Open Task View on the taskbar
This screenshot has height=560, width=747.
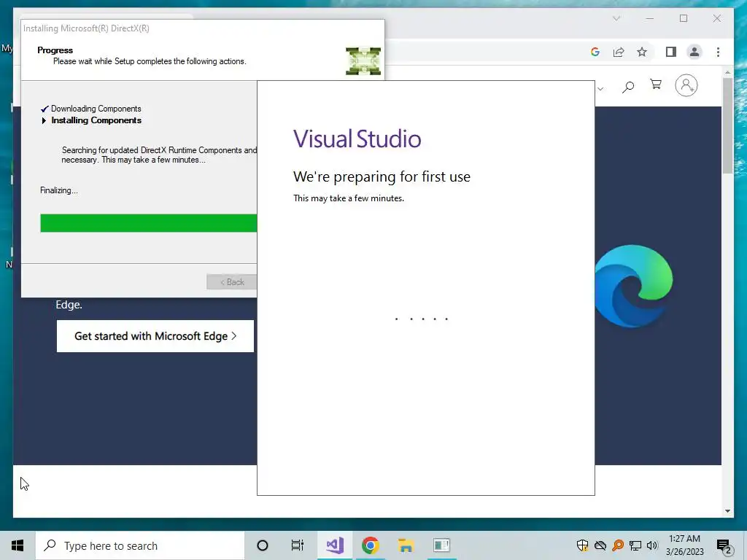click(x=298, y=545)
